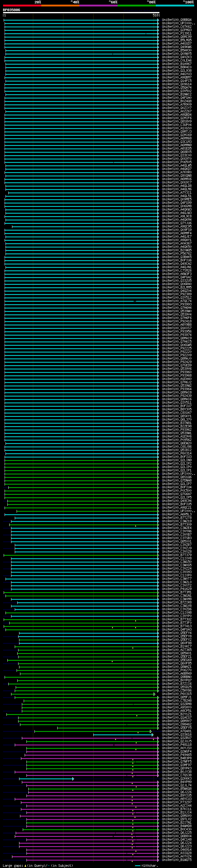
Task: Select label UniRef100_C3UP04
Action: 177,125
